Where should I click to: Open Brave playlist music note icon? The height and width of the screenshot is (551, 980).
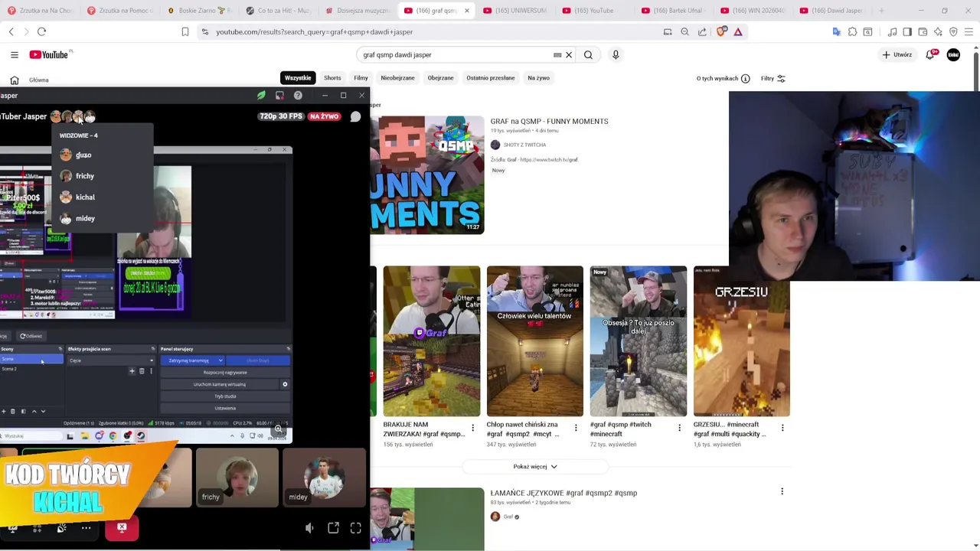[x=893, y=31]
